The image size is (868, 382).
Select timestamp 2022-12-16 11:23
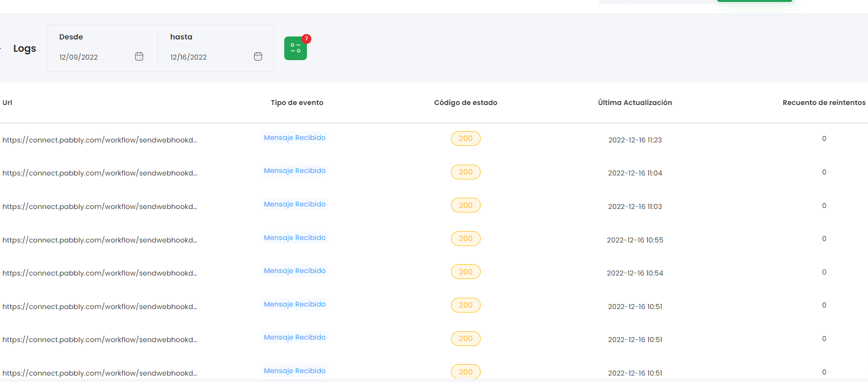pos(635,140)
